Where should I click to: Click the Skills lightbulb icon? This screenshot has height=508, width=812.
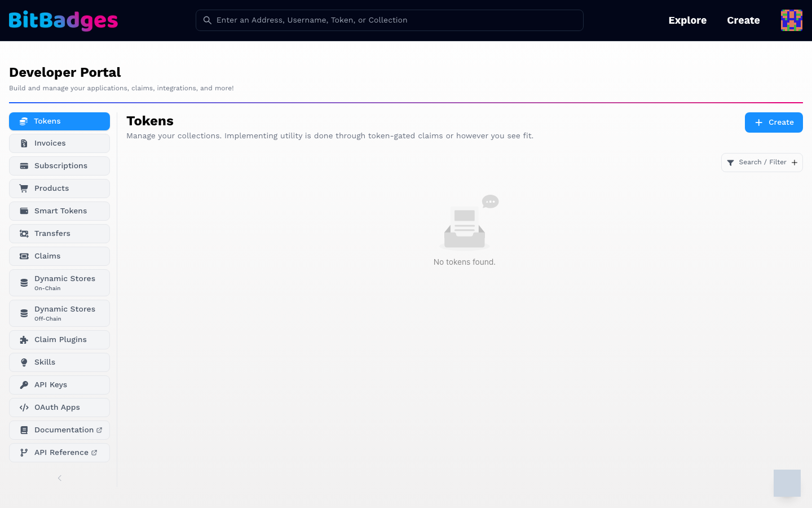click(24, 362)
